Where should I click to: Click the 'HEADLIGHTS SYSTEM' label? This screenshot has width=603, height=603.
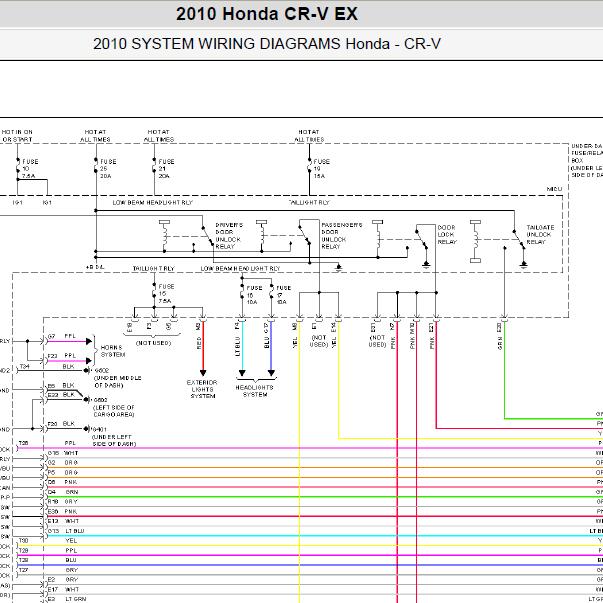[254, 391]
